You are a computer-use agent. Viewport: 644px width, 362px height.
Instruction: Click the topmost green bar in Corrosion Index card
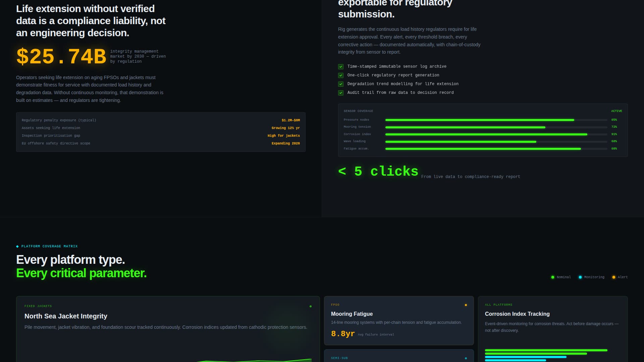tap(546, 350)
